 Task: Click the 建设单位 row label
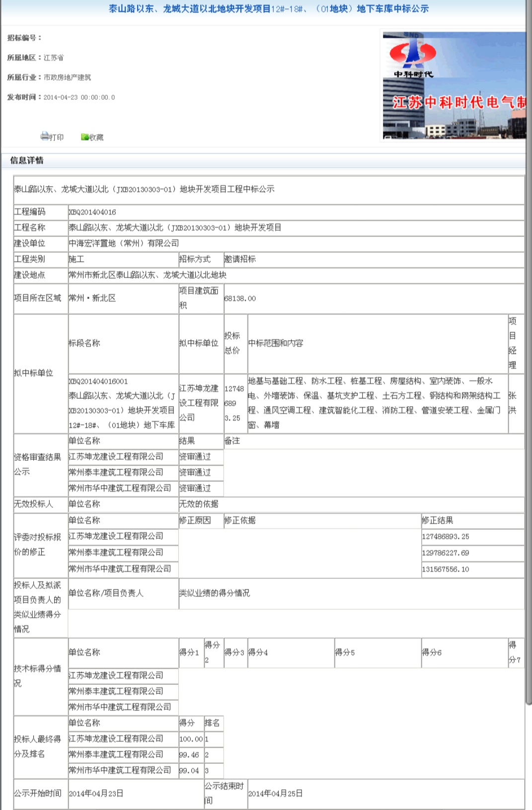30,243
